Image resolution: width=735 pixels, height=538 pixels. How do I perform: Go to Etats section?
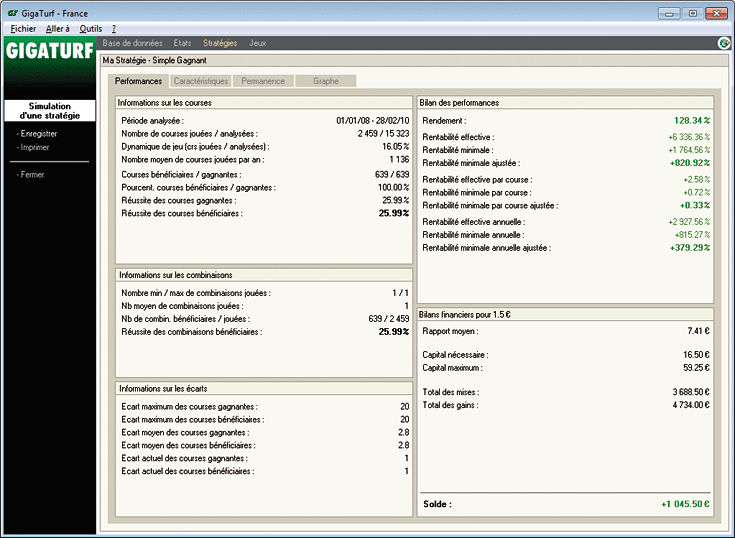[x=182, y=43]
